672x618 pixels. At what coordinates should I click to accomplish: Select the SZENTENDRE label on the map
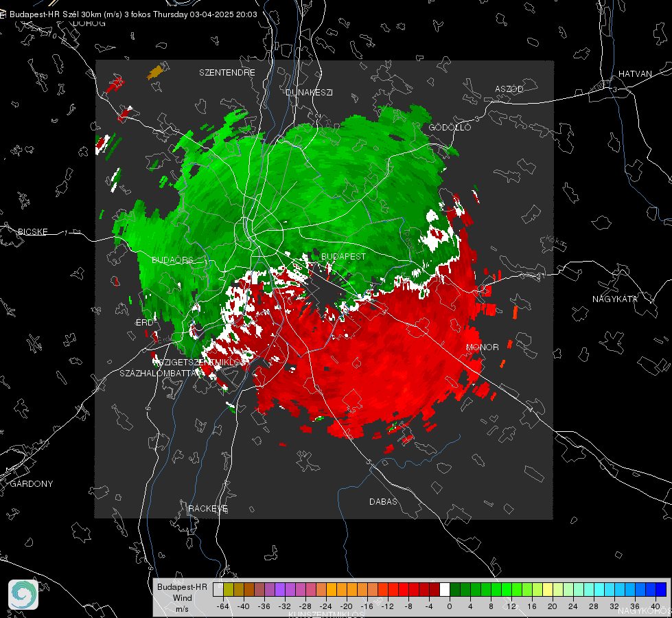click(227, 73)
